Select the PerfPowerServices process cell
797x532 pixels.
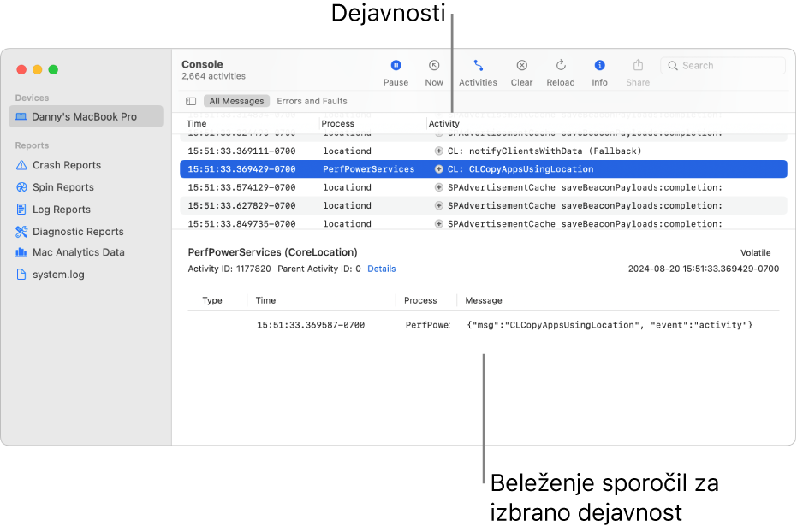click(368, 169)
